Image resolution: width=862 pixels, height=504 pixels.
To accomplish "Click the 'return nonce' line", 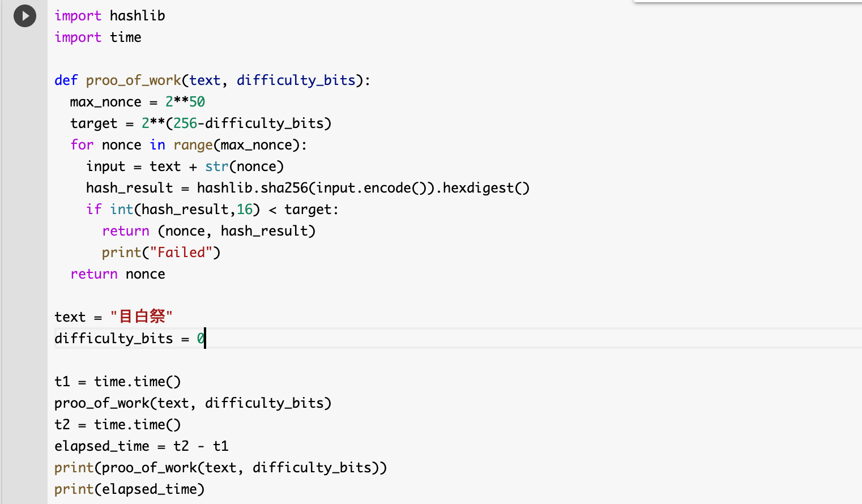I will (x=118, y=274).
